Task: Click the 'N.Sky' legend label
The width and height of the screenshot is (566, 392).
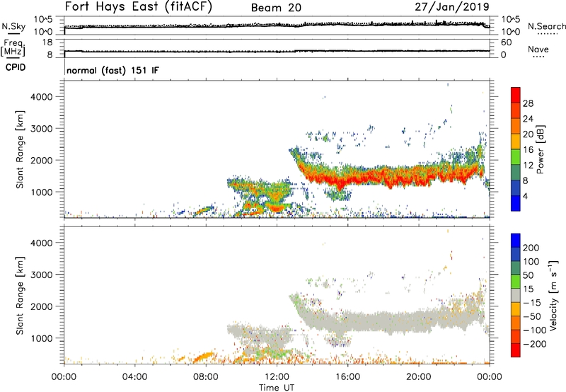Action: [x=13, y=26]
